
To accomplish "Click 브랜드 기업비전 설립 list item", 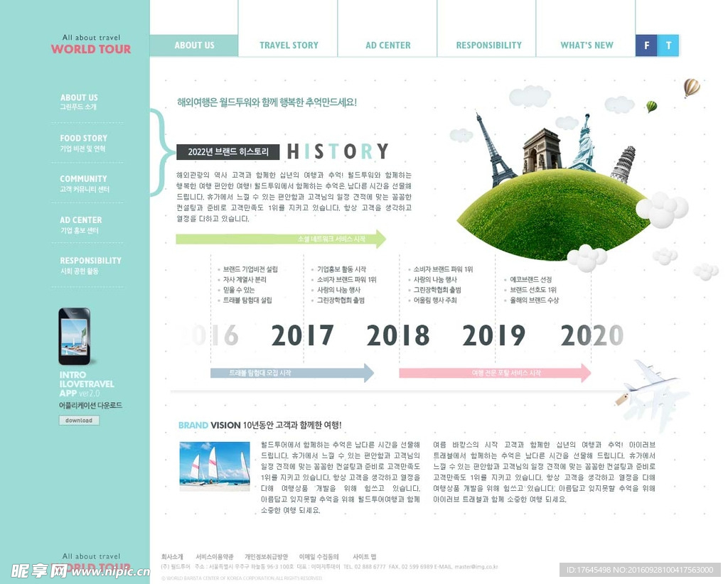I will [x=250, y=269].
